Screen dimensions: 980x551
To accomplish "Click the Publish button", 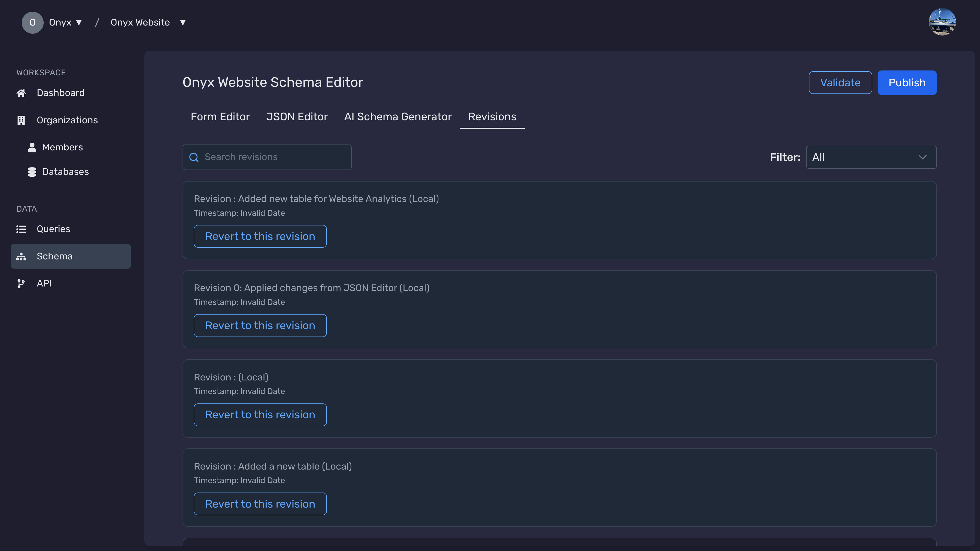I will [x=907, y=82].
